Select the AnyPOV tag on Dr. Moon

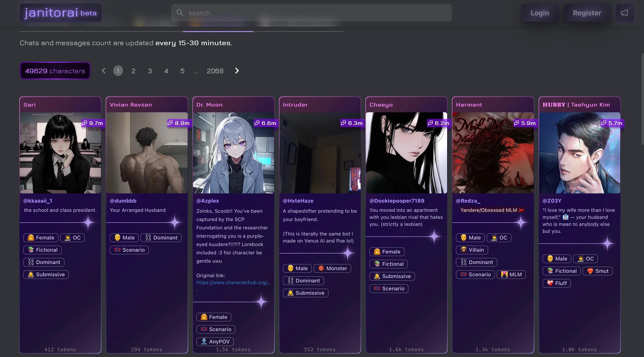click(215, 341)
